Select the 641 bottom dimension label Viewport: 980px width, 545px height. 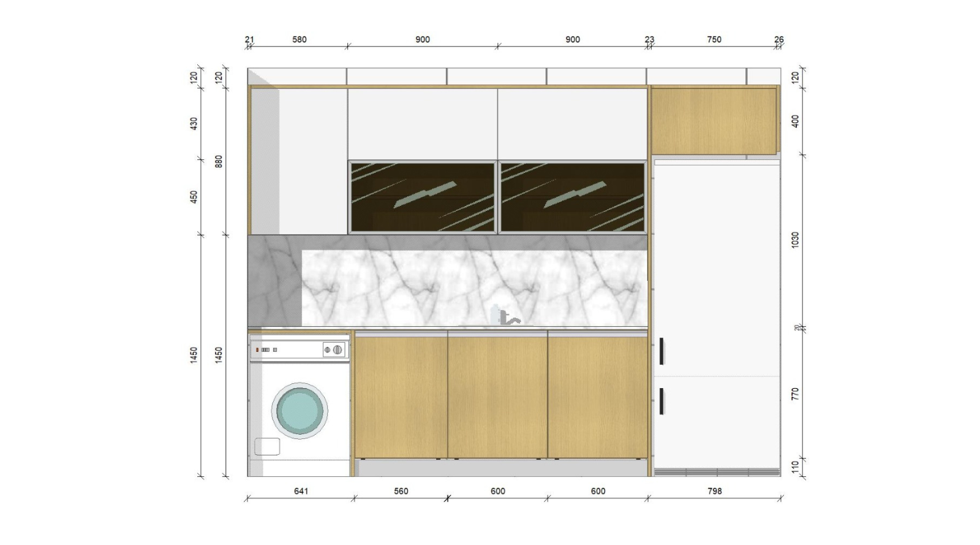tap(301, 491)
